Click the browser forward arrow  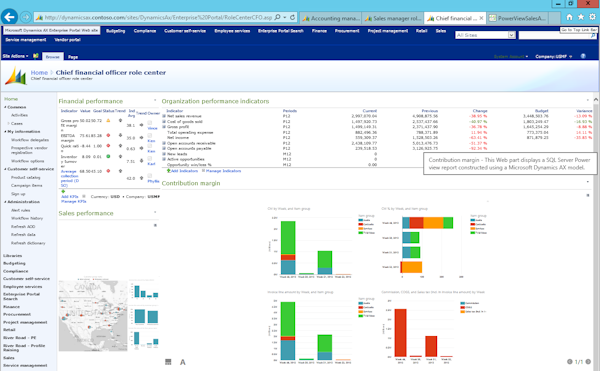click(x=26, y=17)
